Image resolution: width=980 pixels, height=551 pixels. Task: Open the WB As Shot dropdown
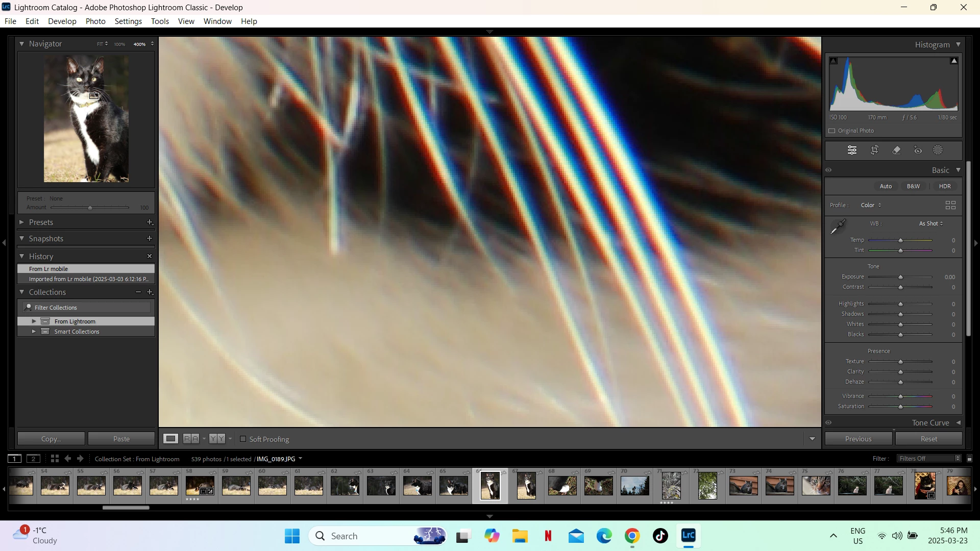coord(930,223)
